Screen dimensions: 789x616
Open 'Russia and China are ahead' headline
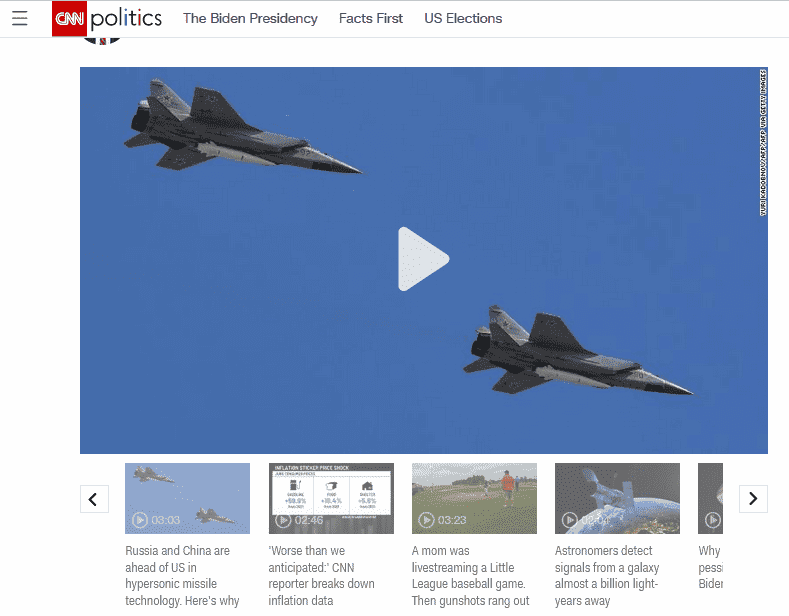click(x=182, y=575)
